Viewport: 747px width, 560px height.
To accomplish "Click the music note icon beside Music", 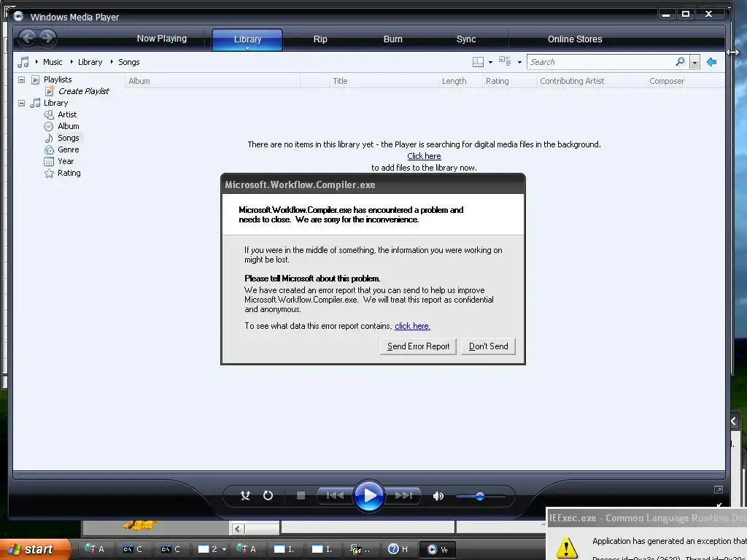I will click(23, 62).
